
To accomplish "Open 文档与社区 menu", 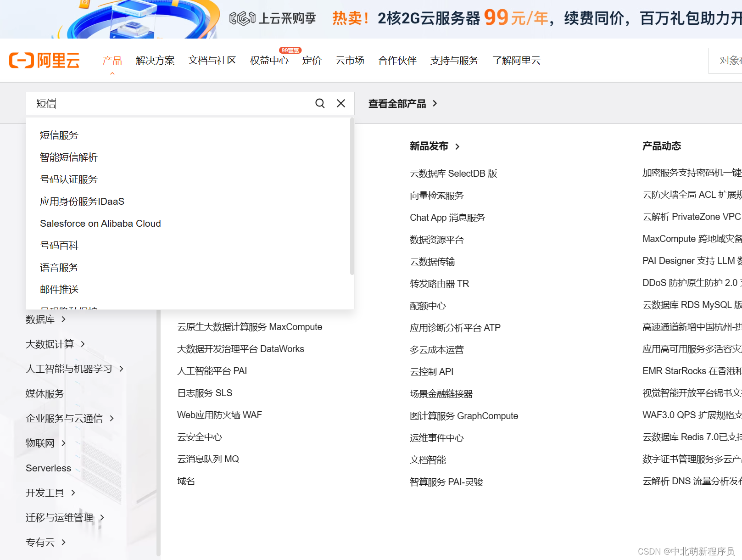I will (212, 60).
